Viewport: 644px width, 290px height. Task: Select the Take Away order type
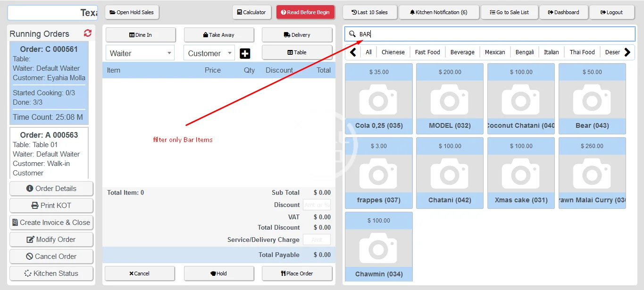219,35
